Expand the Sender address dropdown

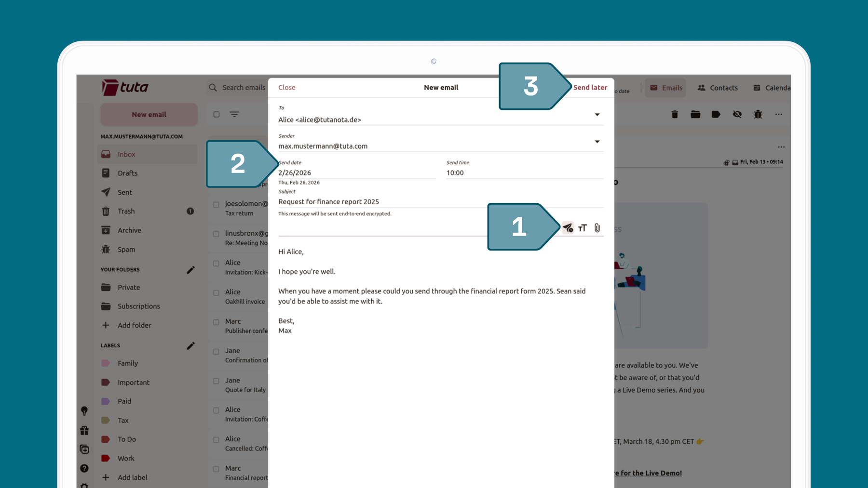597,141
